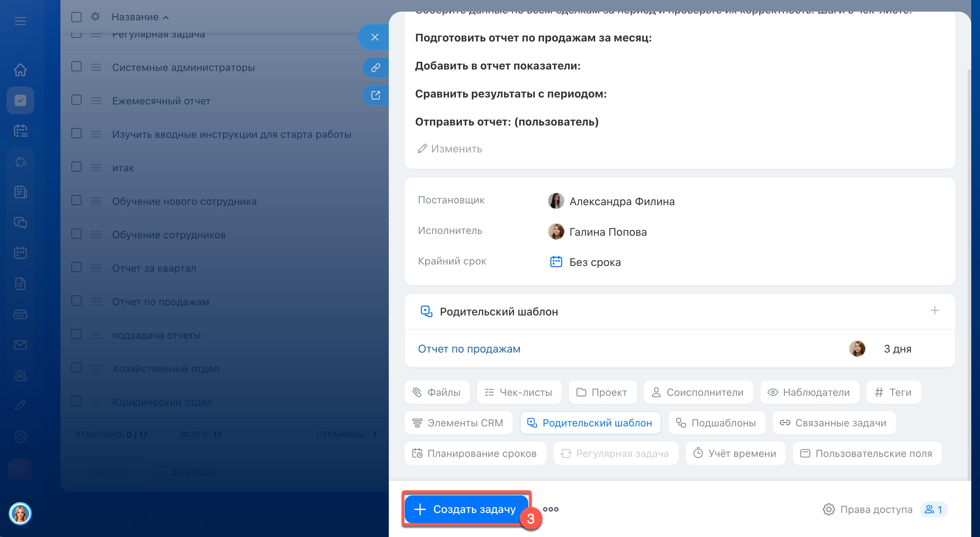Open list settings gear icon near Название
980x537 pixels.
(95, 17)
